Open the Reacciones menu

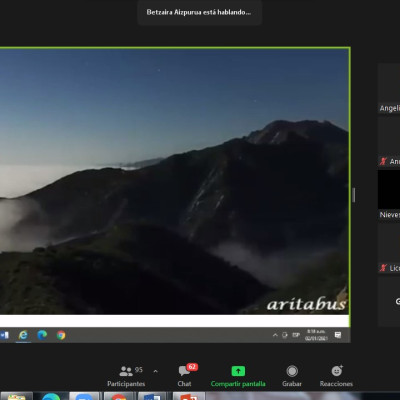pyautogui.click(x=336, y=376)
